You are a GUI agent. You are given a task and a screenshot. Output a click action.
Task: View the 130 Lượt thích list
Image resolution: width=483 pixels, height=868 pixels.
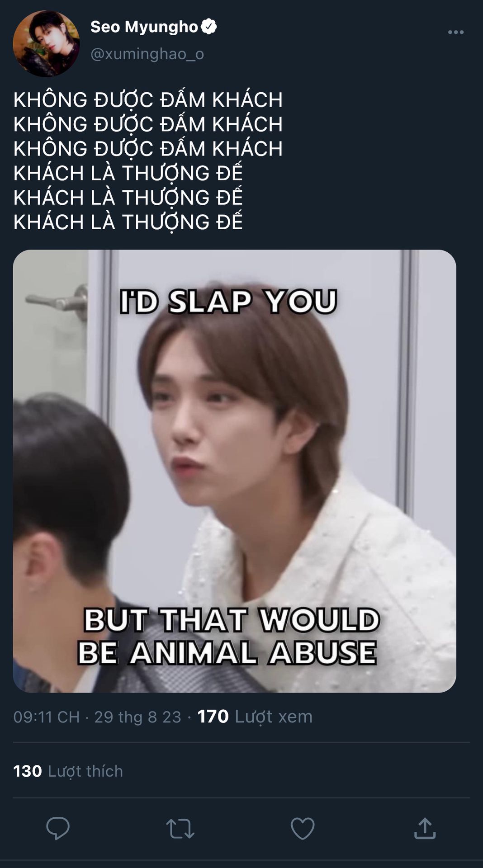(68, 771)
